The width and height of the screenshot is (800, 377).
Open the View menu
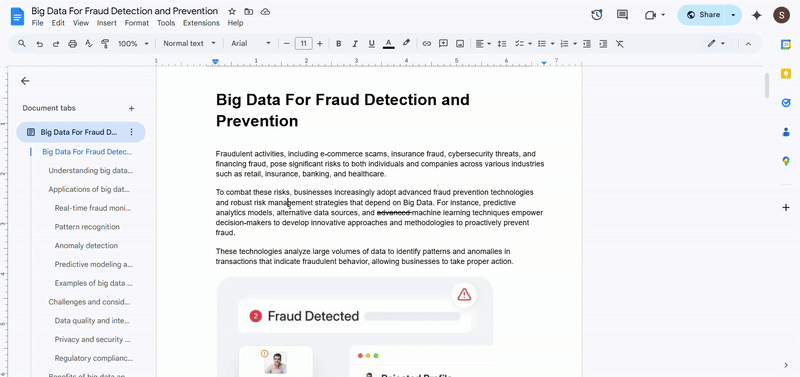pyautogui.click(x=81, y=23)
